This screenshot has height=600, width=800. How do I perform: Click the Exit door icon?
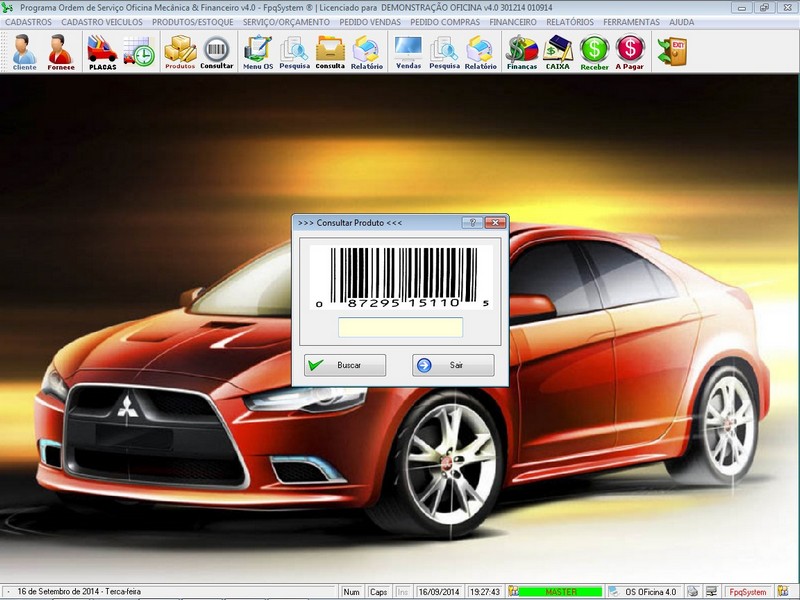point(672,51)
